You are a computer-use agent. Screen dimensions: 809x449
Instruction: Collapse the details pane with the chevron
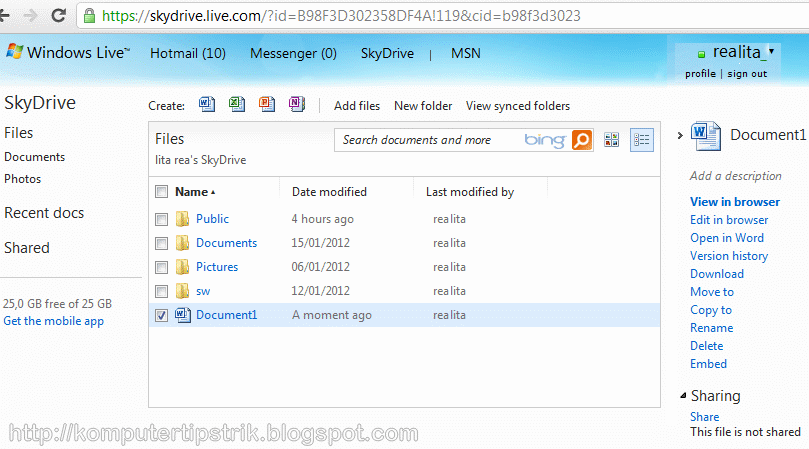680,135
